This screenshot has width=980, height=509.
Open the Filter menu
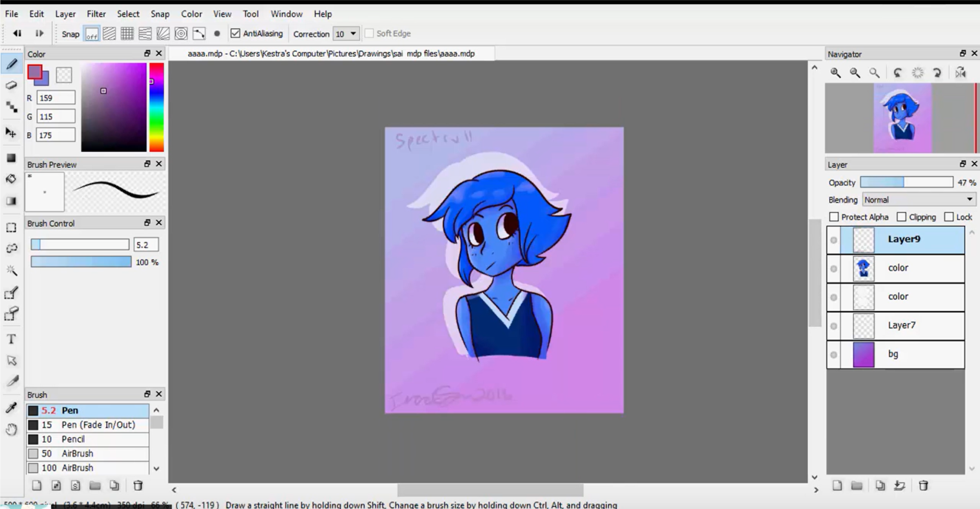(96, 14)
